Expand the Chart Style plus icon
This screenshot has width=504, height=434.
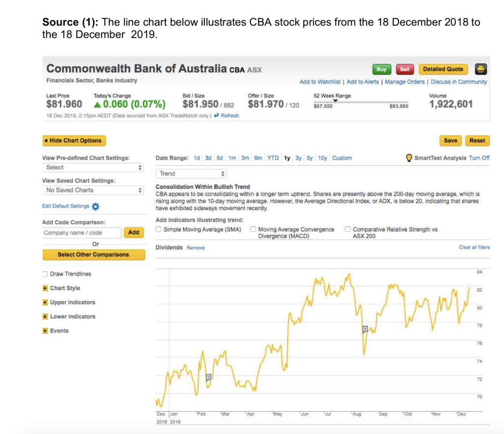[45, 288]
